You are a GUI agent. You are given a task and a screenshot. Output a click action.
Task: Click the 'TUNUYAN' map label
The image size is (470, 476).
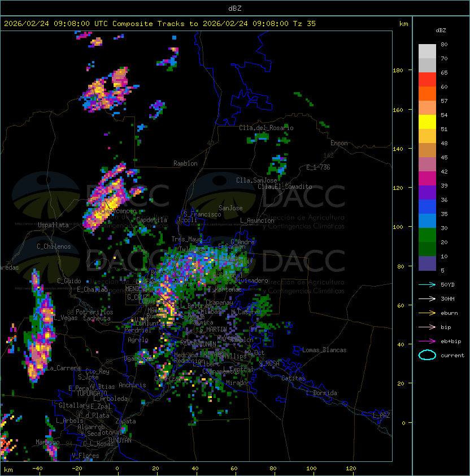(120, 440)
